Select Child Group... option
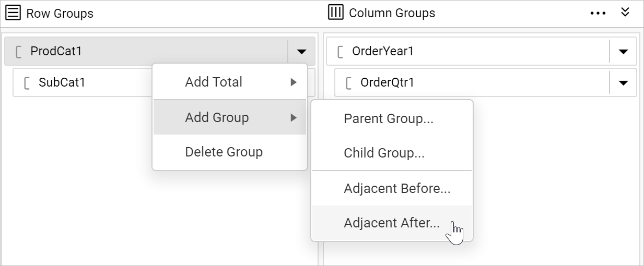The image size is (644, 266). [x=392, y=153]
